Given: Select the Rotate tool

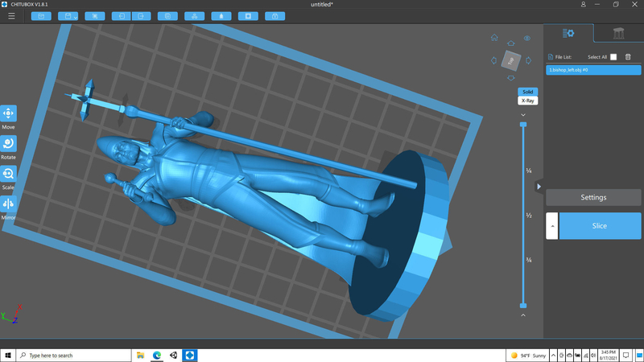Looking at the screenshot, I should (x=8, y=144).
